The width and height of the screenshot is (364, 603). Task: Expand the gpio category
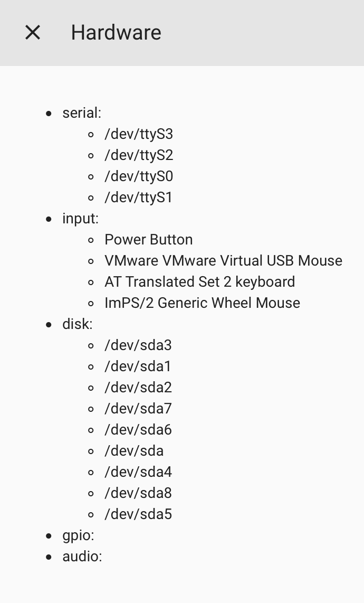pyautogui.click(x=78, y=535)
